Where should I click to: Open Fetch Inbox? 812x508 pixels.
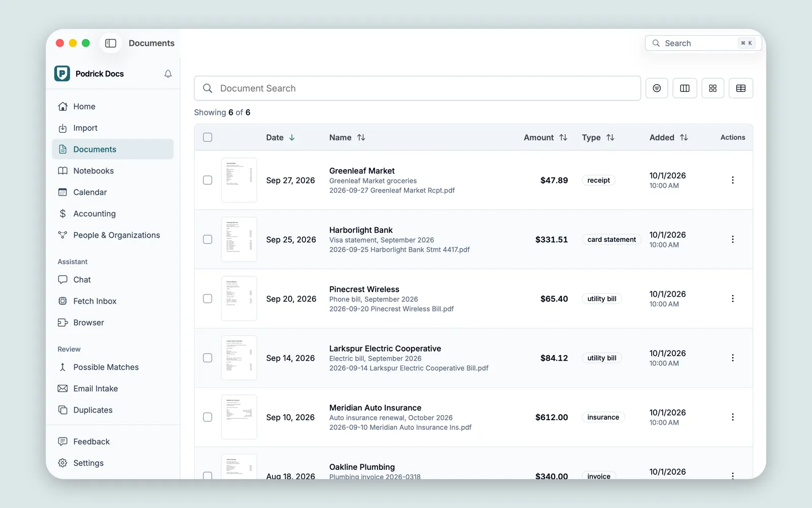pos(113,301)
